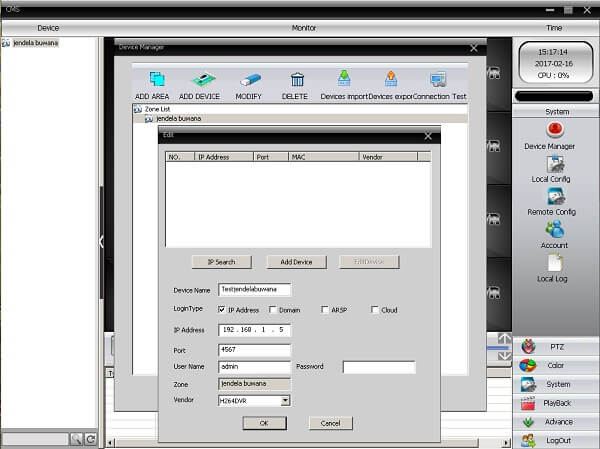This screenshot has width=600, height=449.
Task: Click the Port field
Action: 254,350
